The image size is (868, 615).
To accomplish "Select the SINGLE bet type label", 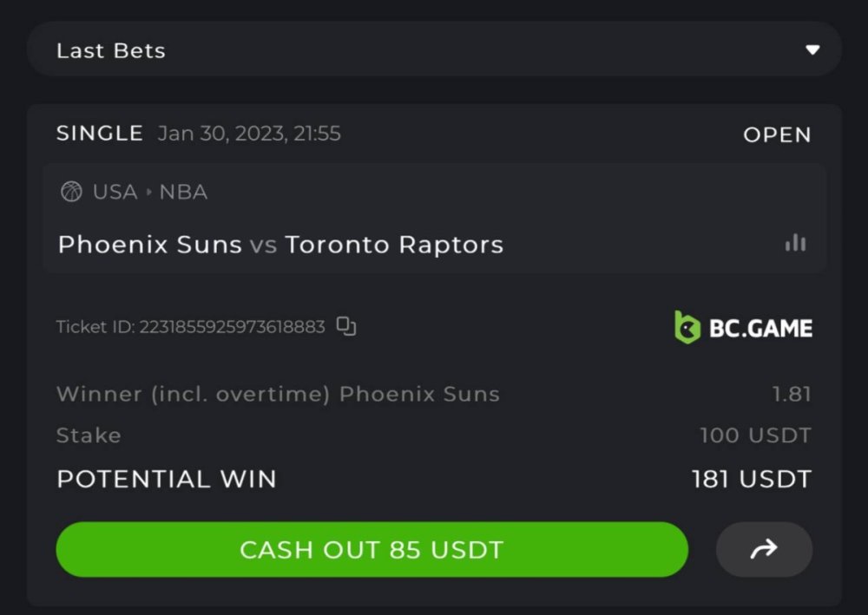I will 100,134.
